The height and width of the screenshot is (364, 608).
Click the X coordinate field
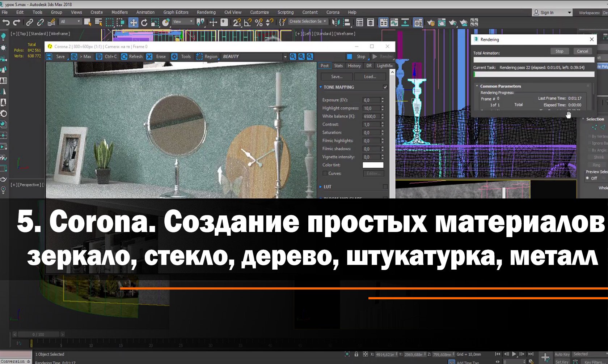point(385,354)
